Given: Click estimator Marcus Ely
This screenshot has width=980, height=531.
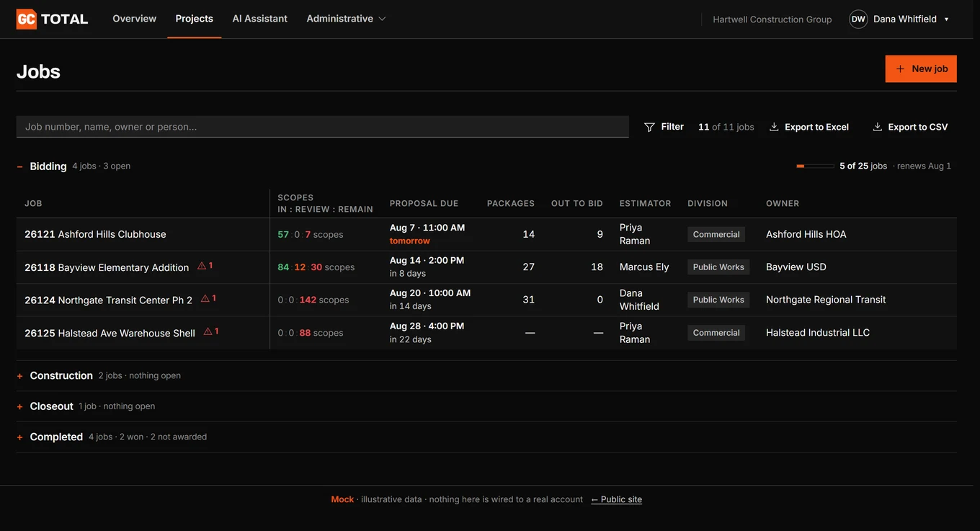Looking at the screenshot, I should pos(644,267).
